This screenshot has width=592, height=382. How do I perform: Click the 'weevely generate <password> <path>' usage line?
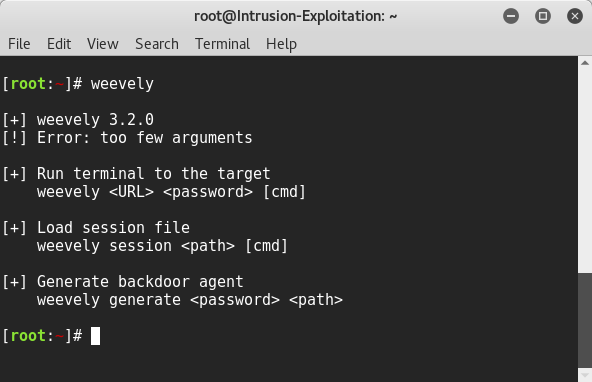[190, 300]
